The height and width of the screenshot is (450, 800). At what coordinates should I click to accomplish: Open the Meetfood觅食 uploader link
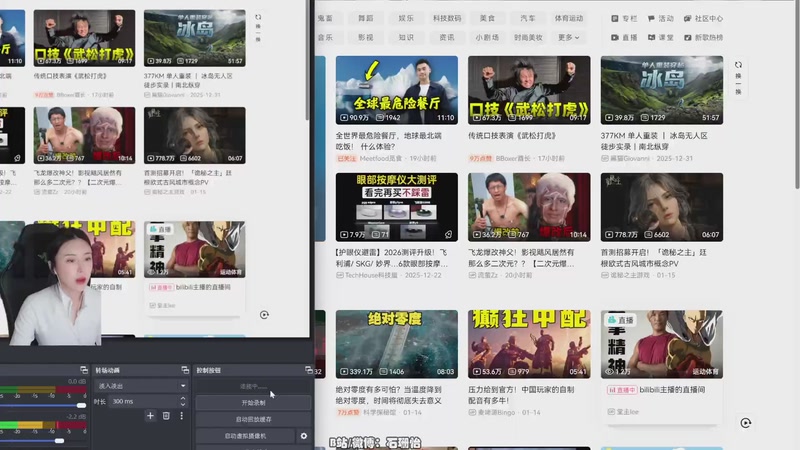pos(381,158)
